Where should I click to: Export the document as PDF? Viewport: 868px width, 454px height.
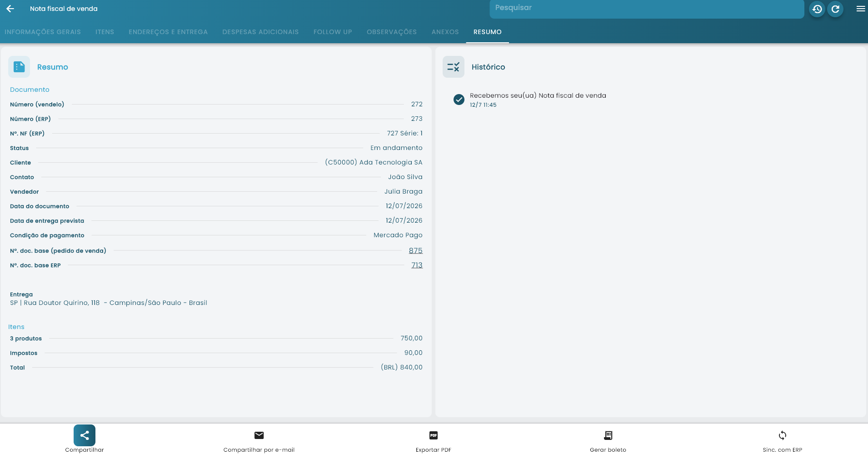coord(434,435)
